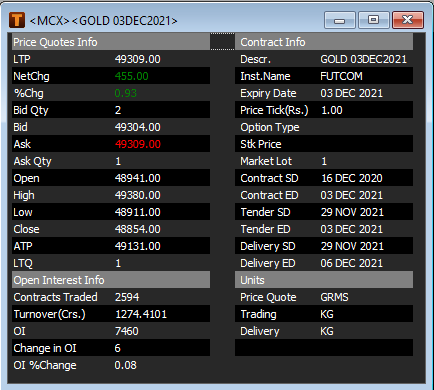Click the High price 49380.00
Screen dimensions: 434x390
click(x=138, y=195)
